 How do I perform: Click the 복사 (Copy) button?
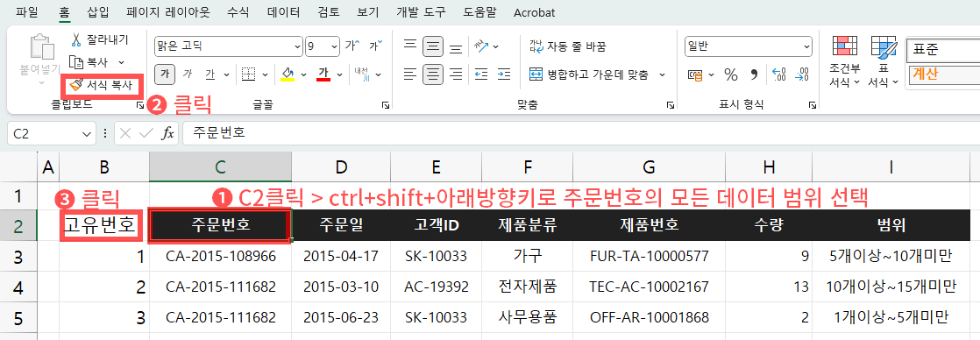point(89,62)
